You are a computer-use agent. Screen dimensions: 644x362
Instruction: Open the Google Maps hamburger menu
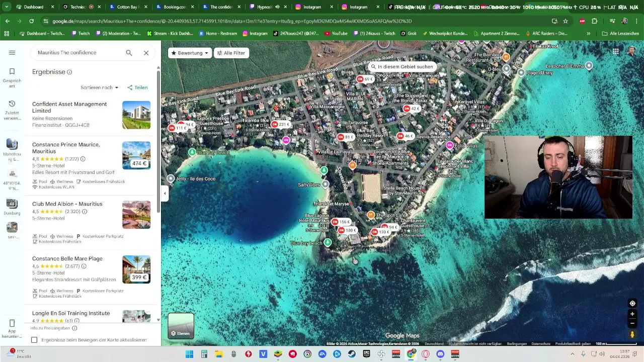coord(12,53)
